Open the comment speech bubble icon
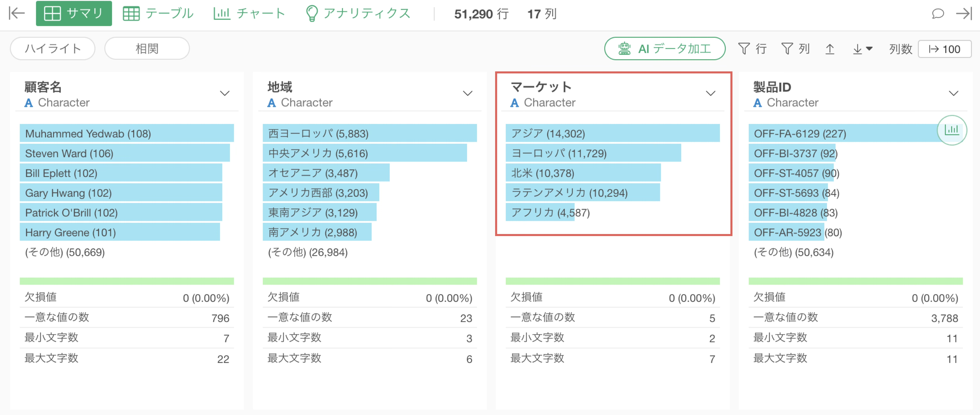Screen dimensions: 980x415 click(x=938, y=14)
